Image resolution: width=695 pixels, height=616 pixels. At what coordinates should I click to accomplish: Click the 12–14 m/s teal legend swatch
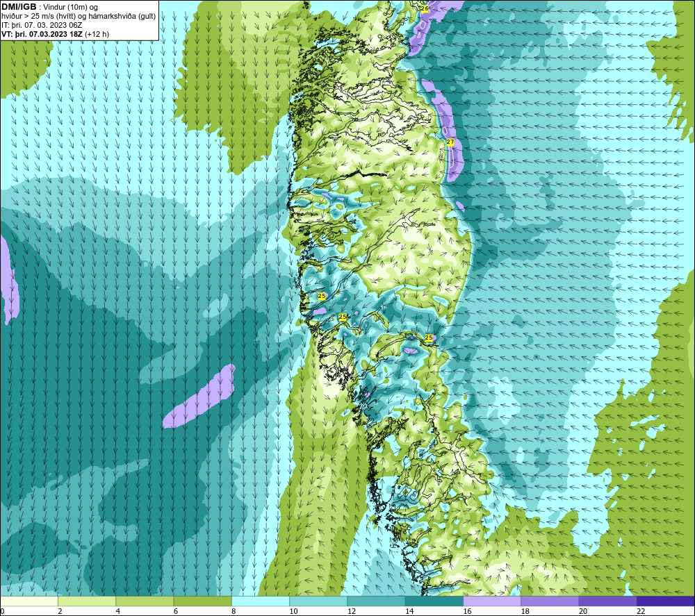click(x=376, y=601)
